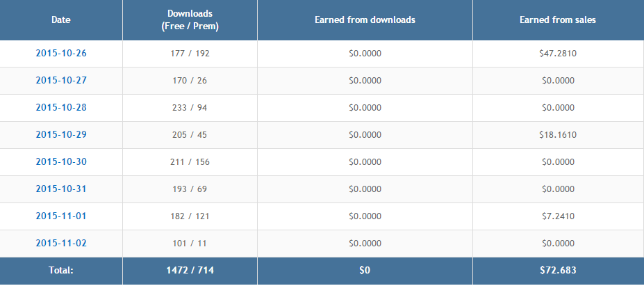Click the total sales $72.683 cell
The height and width of the screenshot is (286, 644).
[x=558, y=270]
